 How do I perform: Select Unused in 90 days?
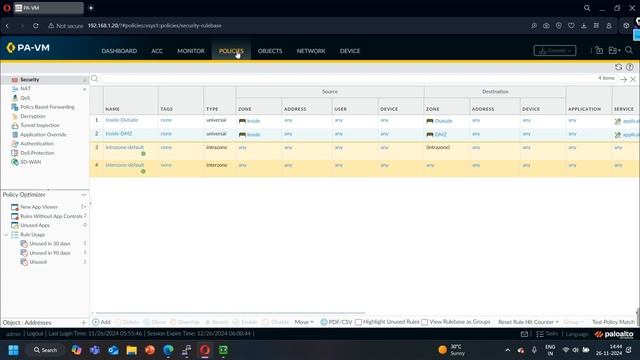click(49, 253)
